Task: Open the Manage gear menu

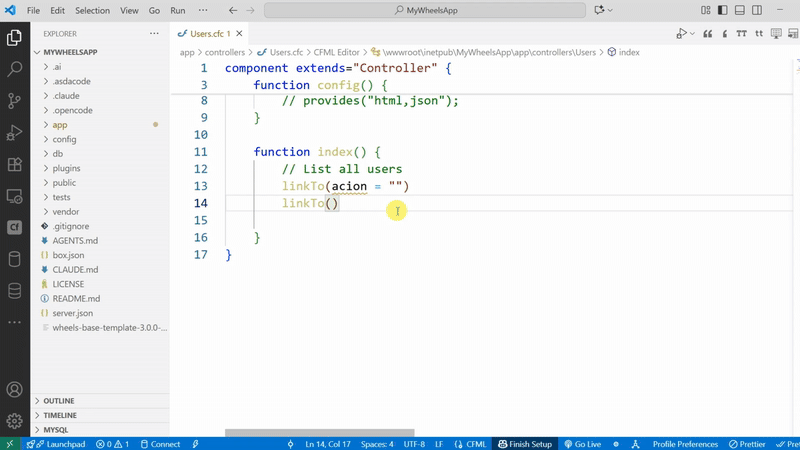Action: pos(14,421)
